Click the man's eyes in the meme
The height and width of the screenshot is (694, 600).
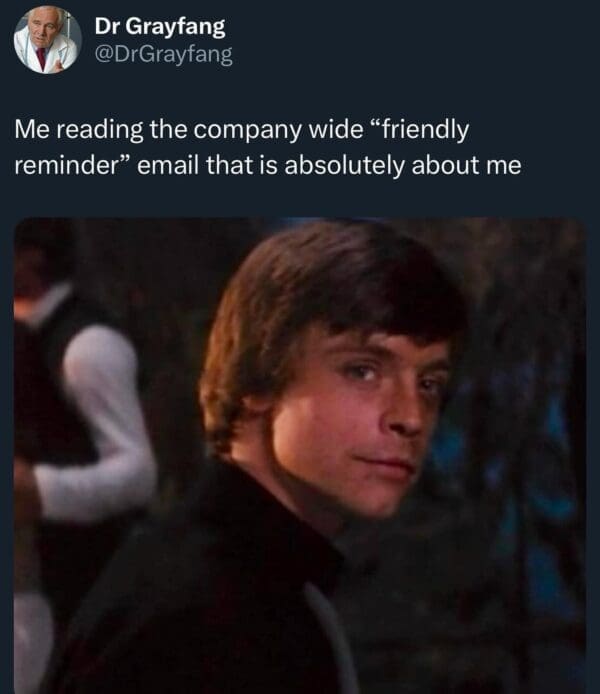click(x=389, y=376)
